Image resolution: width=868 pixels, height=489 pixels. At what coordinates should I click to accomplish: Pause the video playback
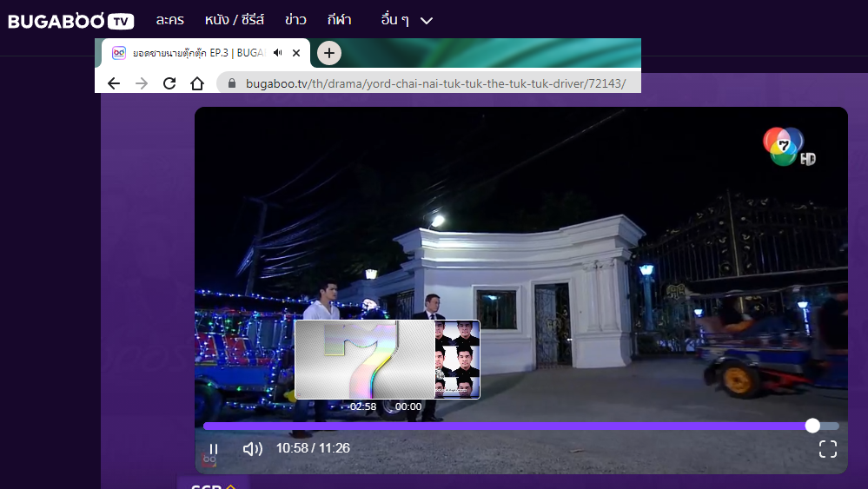tap(214, 449)
